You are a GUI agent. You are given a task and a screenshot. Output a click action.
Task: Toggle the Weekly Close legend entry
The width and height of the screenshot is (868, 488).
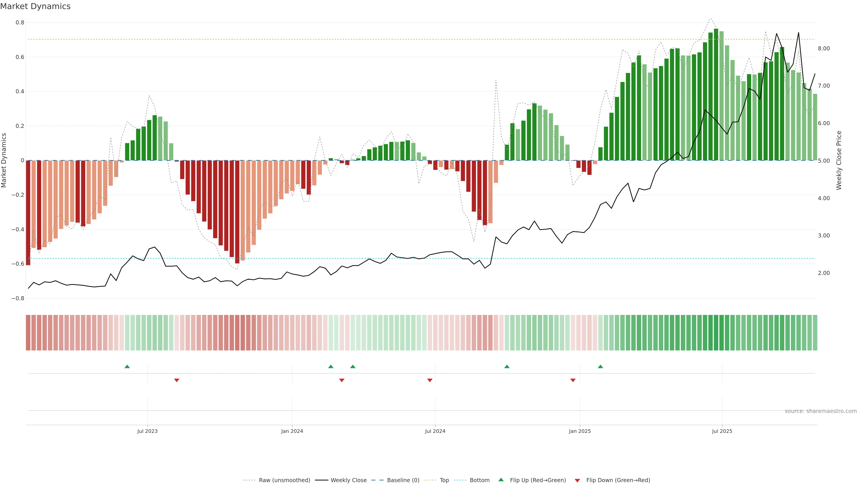click(348, 480)
